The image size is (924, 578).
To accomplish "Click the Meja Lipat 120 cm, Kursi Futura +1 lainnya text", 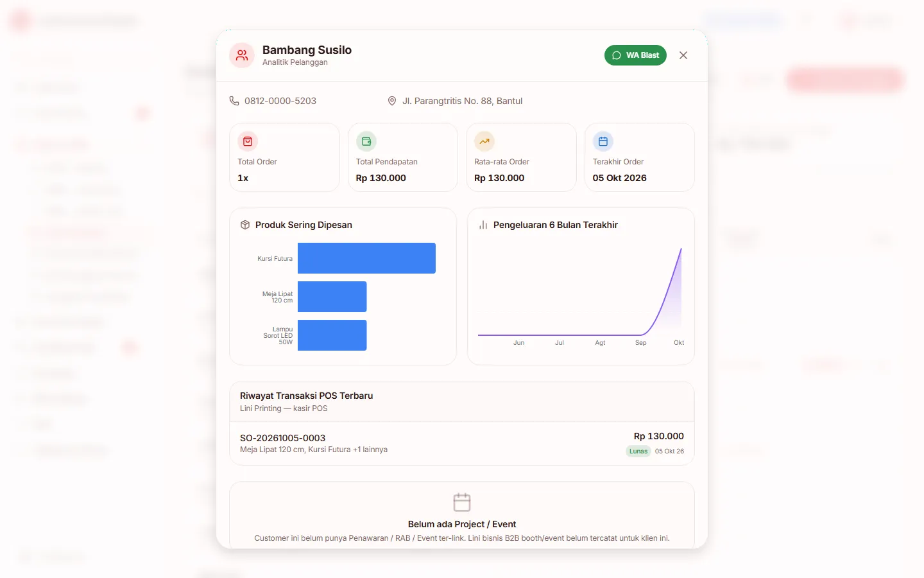I will (x=314, y=450).
